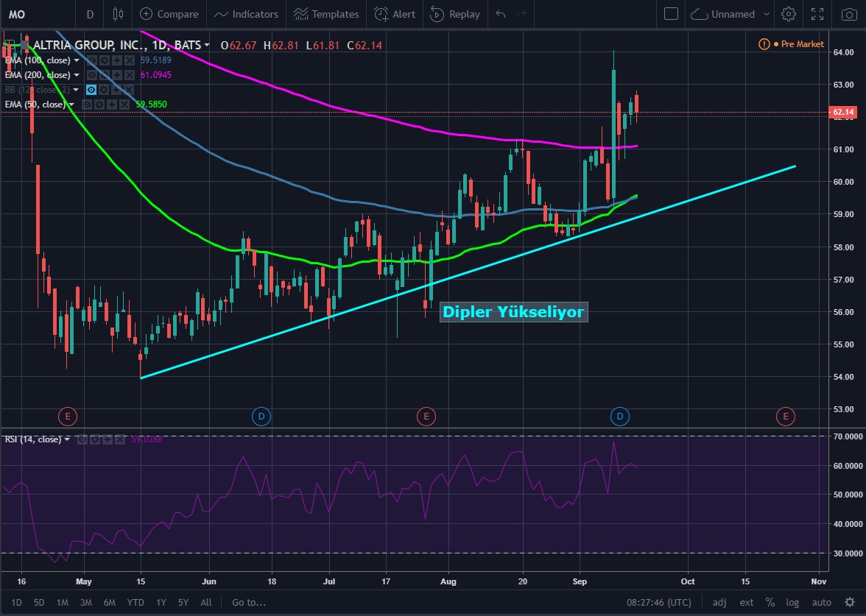Toggle percent scale
866x616 pixels.
point(770,602)
